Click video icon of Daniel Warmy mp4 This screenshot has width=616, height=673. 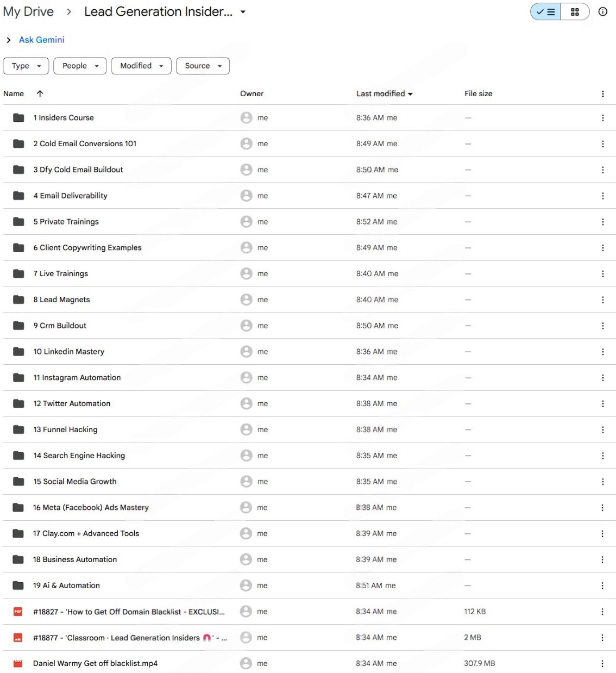point(18,663)
